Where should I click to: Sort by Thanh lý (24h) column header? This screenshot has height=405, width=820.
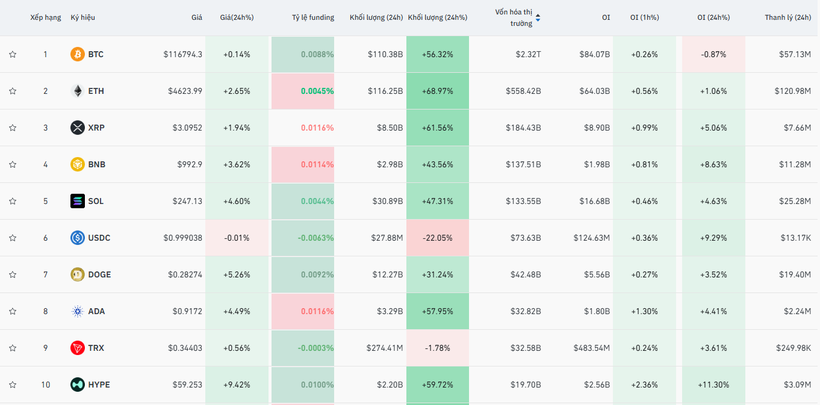787,18
